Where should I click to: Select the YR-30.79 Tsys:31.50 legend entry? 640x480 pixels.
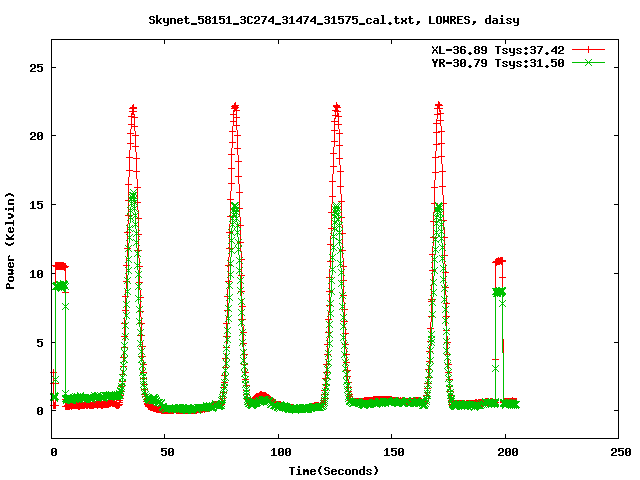[x=498, y=63]
